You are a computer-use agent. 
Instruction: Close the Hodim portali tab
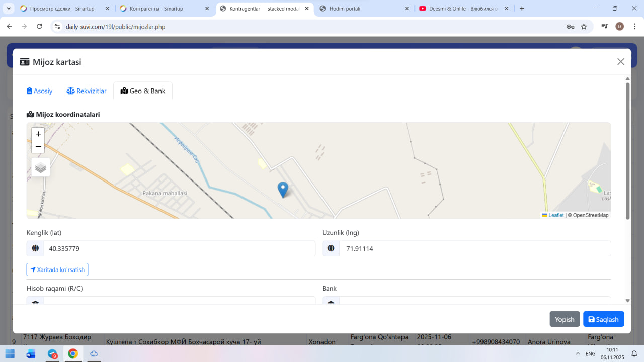407,9
